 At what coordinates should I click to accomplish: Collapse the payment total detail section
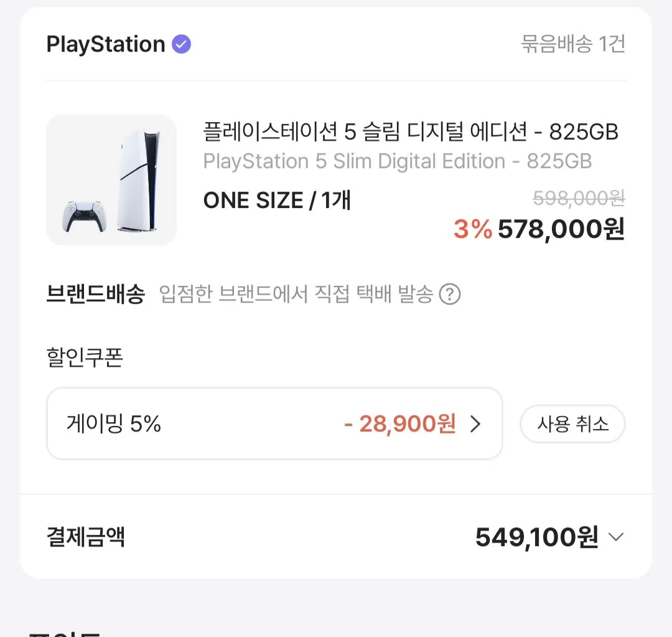click(615, 537)
